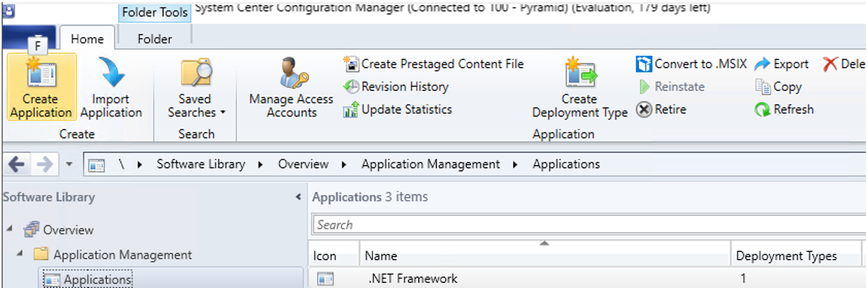Click Applications in the breadcrumb
Image resolution: width=868 pixels, height=288 pixels.
click(x=566, y=164)
